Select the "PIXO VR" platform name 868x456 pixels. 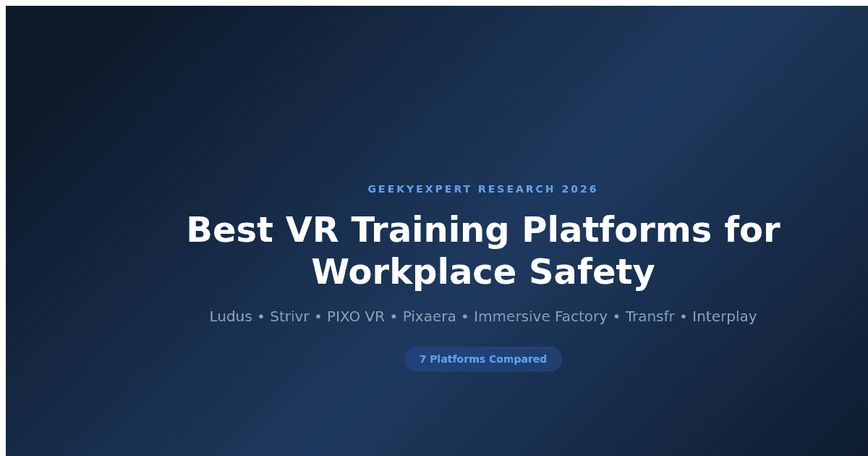[x=356, y=316]
